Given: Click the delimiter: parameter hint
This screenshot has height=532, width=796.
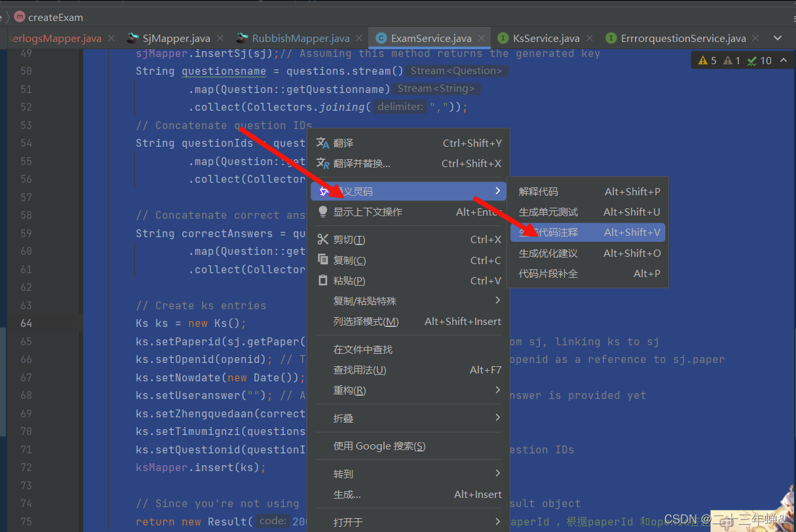Looking at the screenshot, I should pos(400,107).
